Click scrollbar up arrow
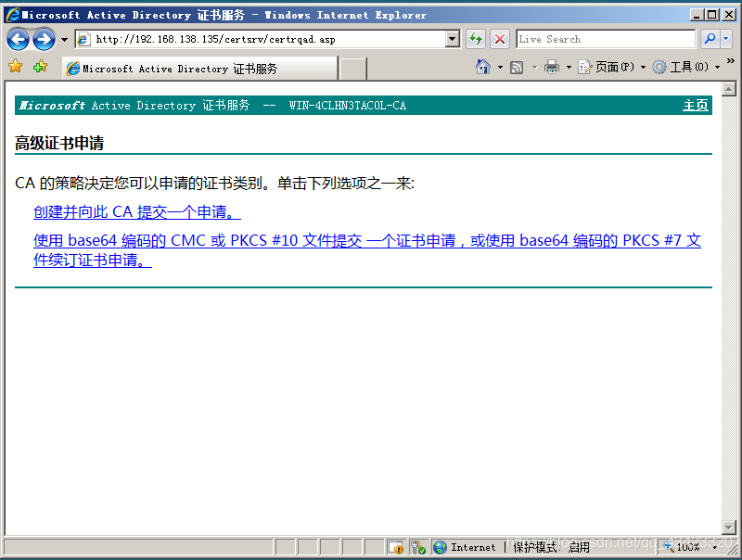 729,89
